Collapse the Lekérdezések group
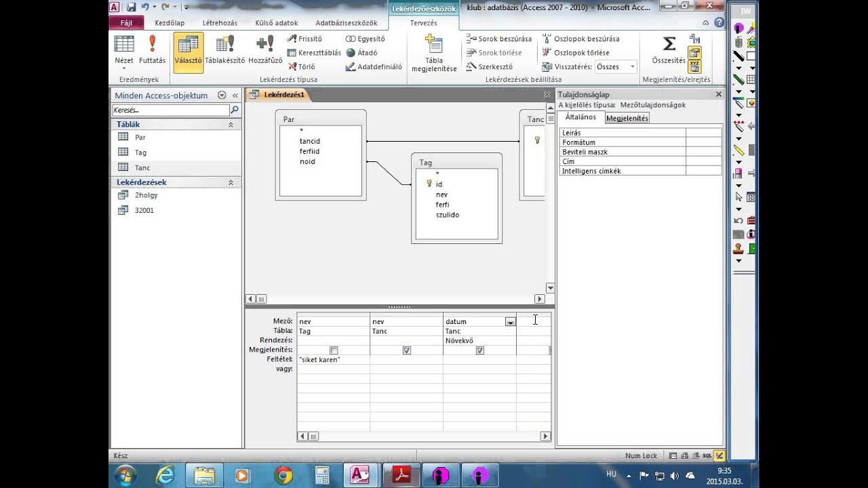The height and width of the screenshot is (488, 868). pos(231,182)
